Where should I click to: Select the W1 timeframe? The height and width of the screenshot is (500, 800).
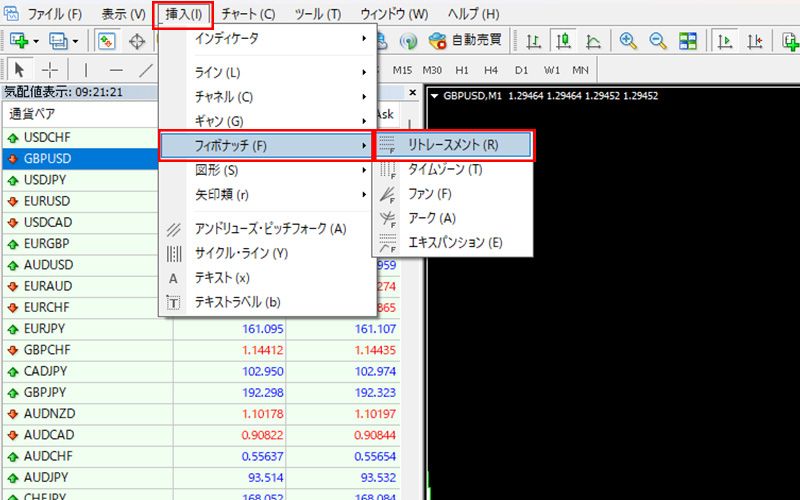tap(551, 70)
